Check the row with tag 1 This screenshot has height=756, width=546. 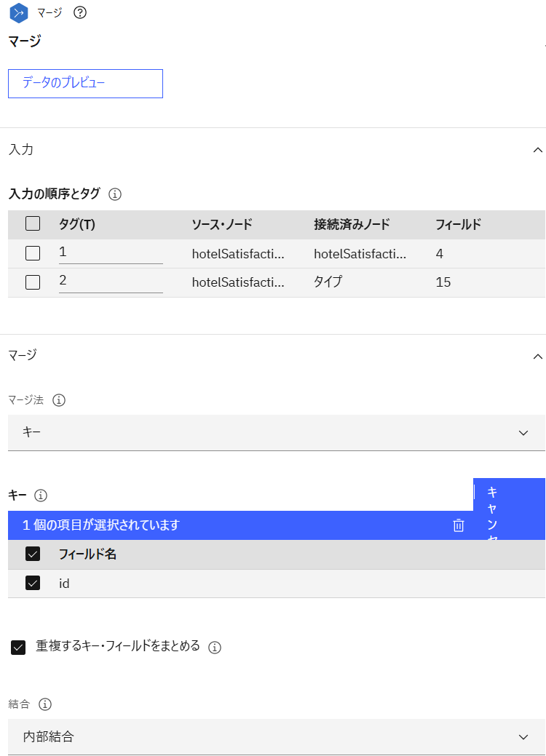pyautogui.click(x=33, y=253)
